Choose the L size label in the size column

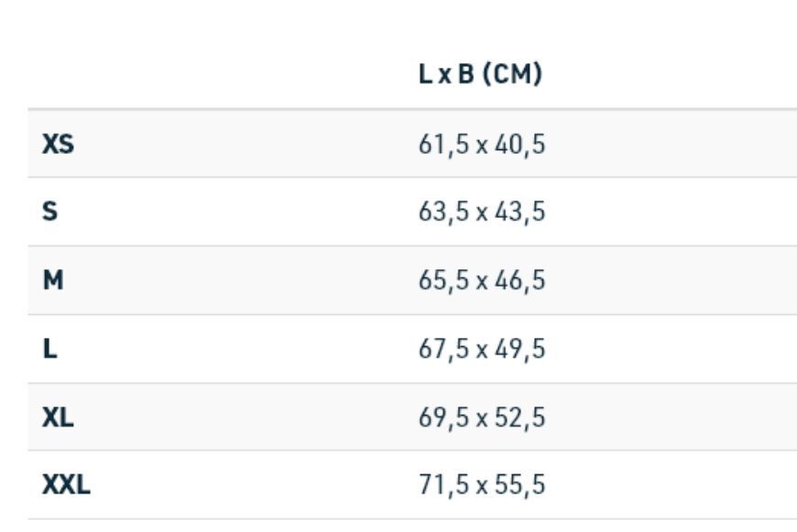[x=49, y=349]
